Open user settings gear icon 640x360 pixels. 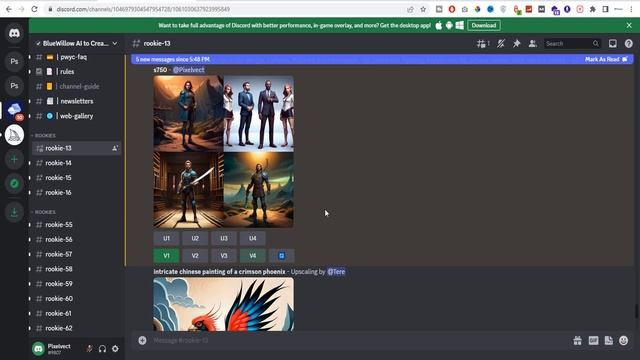(116, 349)
